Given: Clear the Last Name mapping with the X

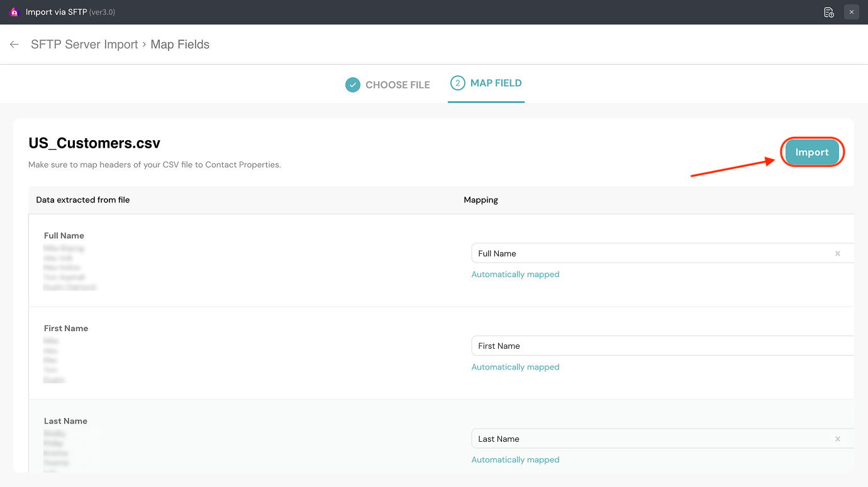Looking at the screenshot, I should click(x=837, y=439).
